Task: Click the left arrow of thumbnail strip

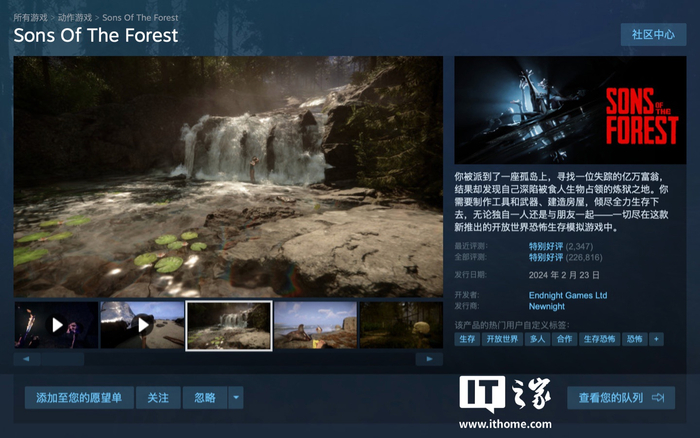Action: 26,359
